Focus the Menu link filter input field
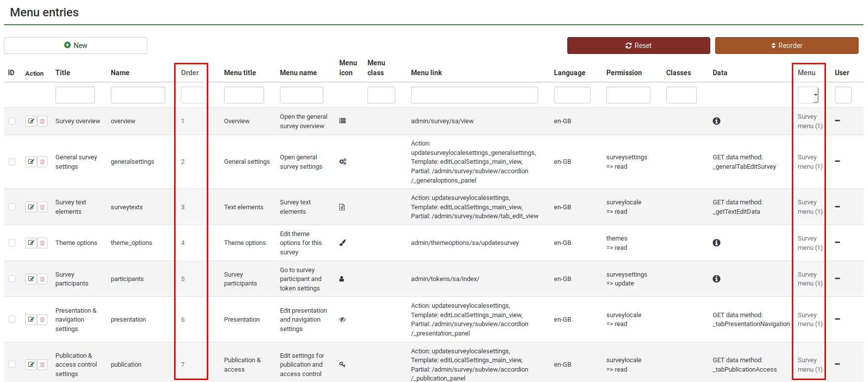Screen dimensions: 868x382 point(474,95)
